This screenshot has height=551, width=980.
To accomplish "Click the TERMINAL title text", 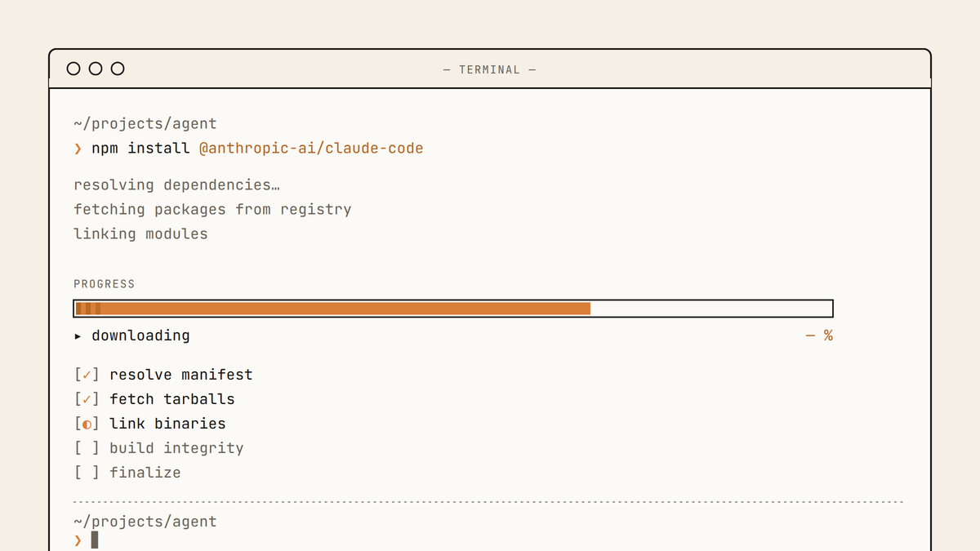I will [489, 69].
